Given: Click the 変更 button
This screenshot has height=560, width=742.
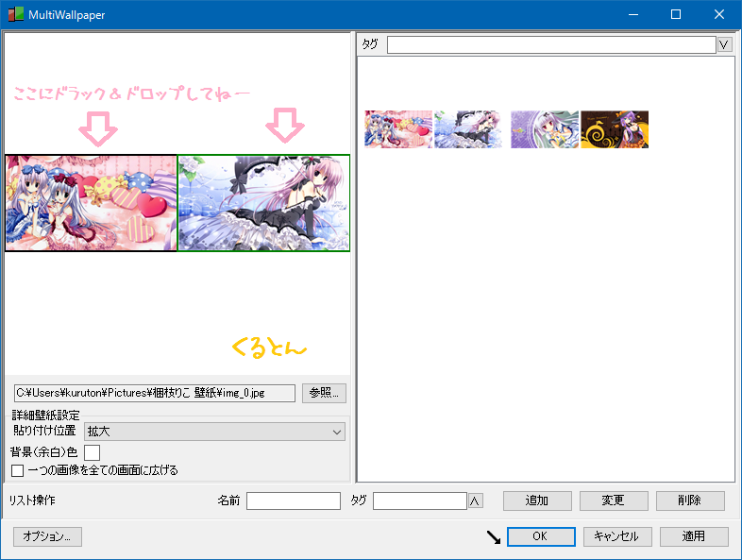Looking at the screenshot, I should pyautogui.click(x=614, y=501).
